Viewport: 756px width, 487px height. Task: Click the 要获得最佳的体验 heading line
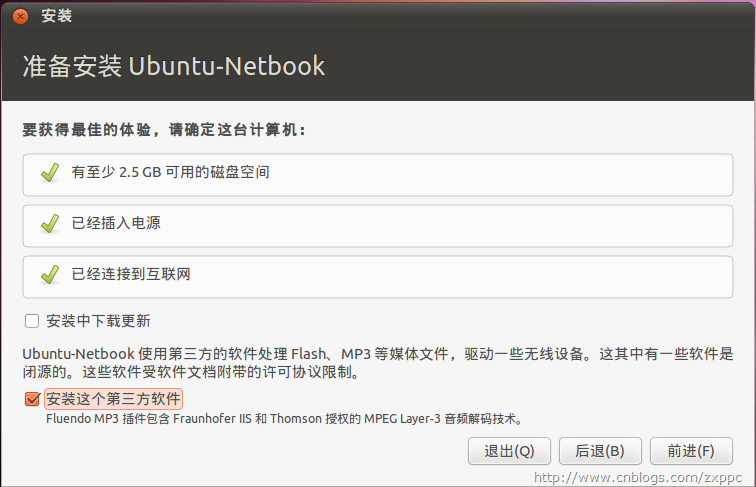(164, 130)
